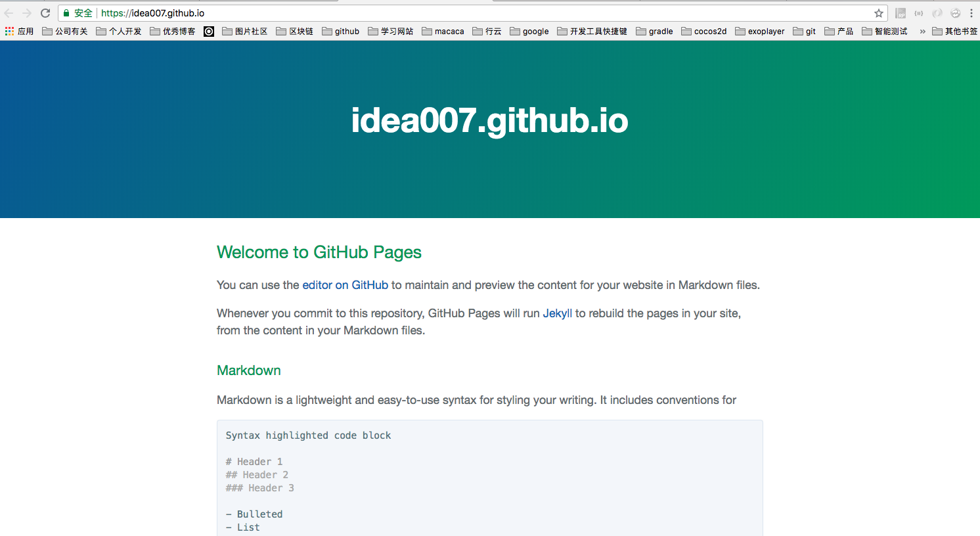Open the cocos2d bookmark folder
Viewport: 980px width, 536px height.
click(704, 31)
